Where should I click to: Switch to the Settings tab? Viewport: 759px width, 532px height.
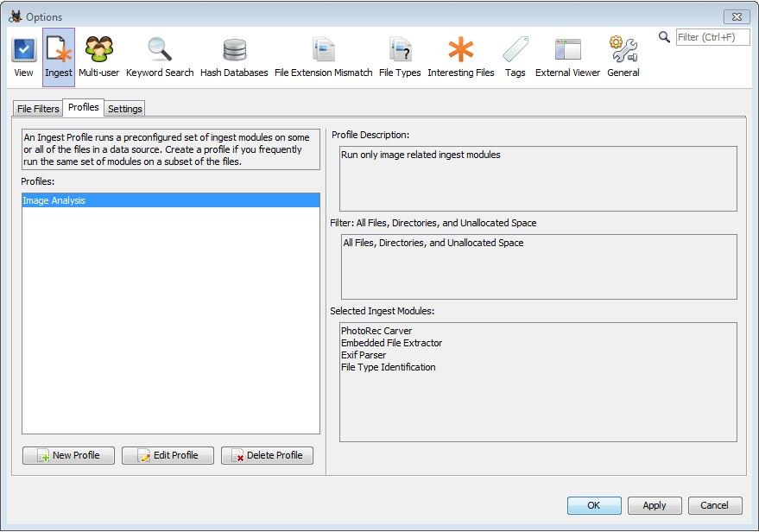point(125,109)
